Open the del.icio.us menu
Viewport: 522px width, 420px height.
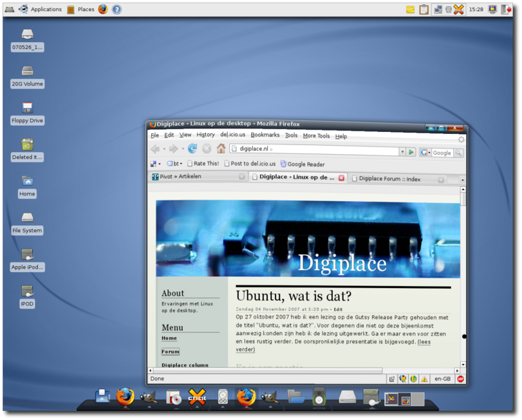pos(233,135)
